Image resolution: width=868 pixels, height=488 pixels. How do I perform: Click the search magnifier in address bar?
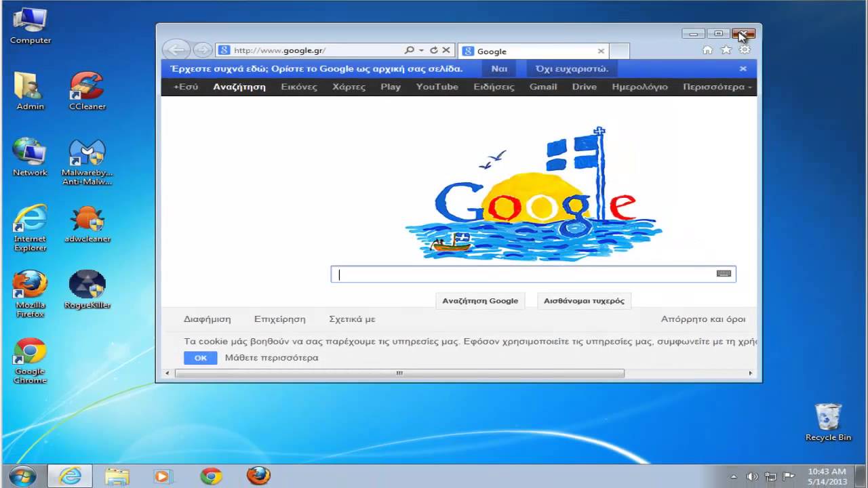pos(409,50)
